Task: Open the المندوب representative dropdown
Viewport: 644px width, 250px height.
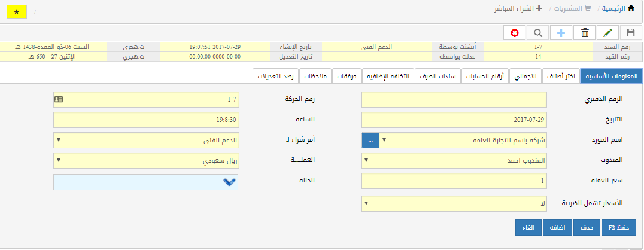Action: pos(454,161)
